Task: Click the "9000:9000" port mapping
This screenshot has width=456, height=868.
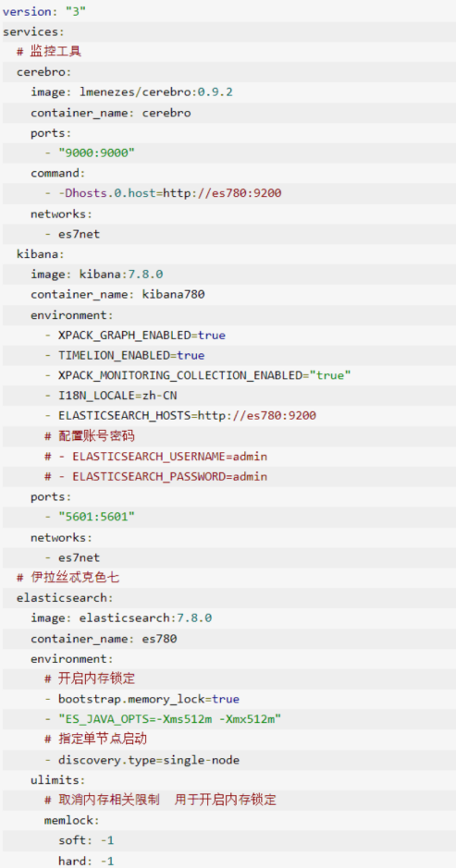Action: [97, 153]
